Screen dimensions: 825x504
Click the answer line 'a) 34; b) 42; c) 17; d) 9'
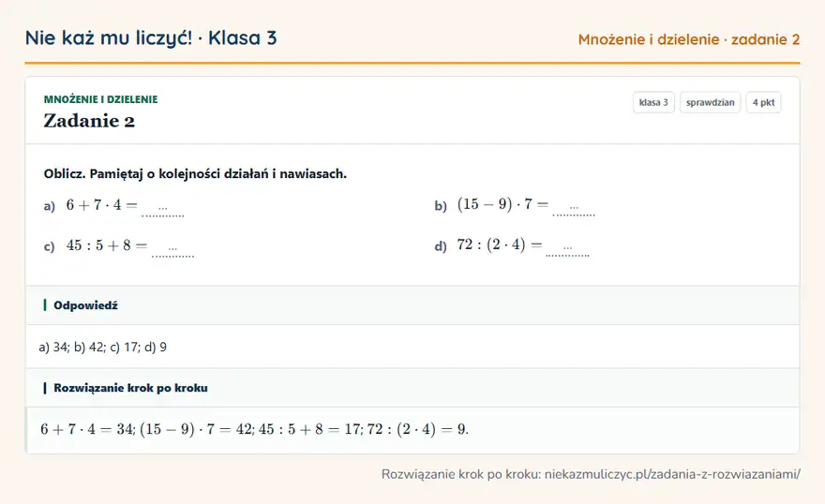[102, 347]
